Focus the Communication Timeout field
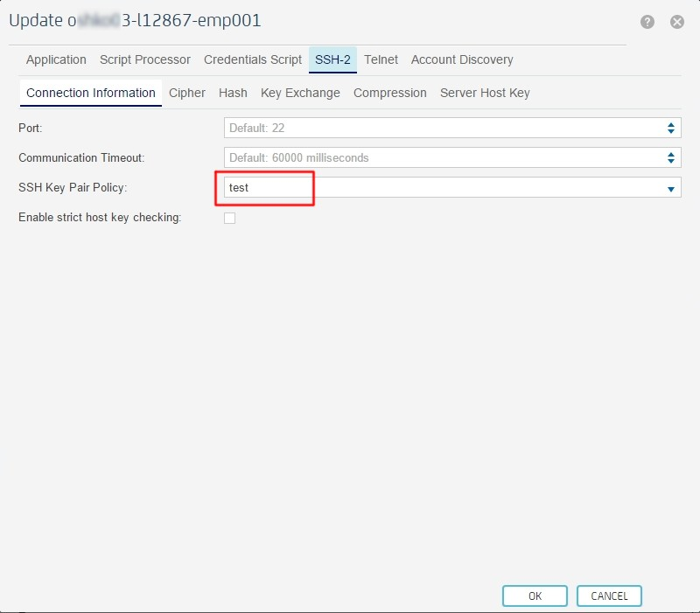Image resolution: width=700 pixels, height=613 pixels. coord(452,157)
